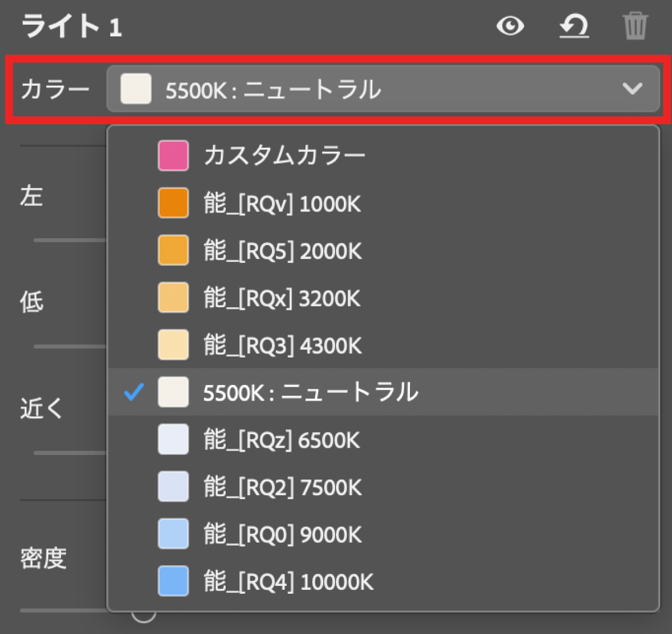Image resolution: width=672 pixels, height=634 pixels.
Task: Click the chevron arrow of the カラー dropdown
Action: [x=632, y=88]
